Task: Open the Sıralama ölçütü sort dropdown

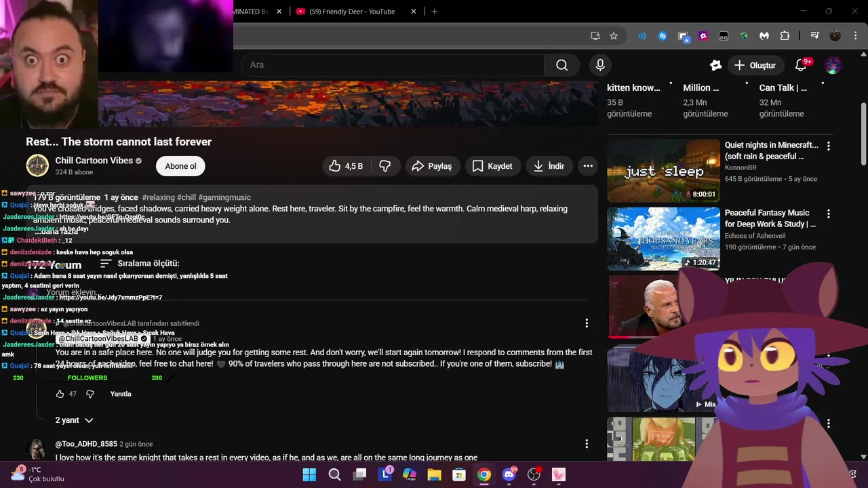Action: [x=140, y=263]
